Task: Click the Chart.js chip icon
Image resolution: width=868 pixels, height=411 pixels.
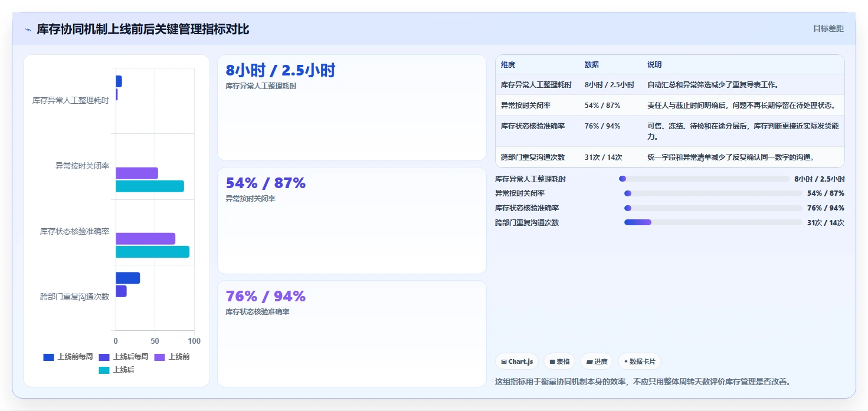Action: coord(504,361)
